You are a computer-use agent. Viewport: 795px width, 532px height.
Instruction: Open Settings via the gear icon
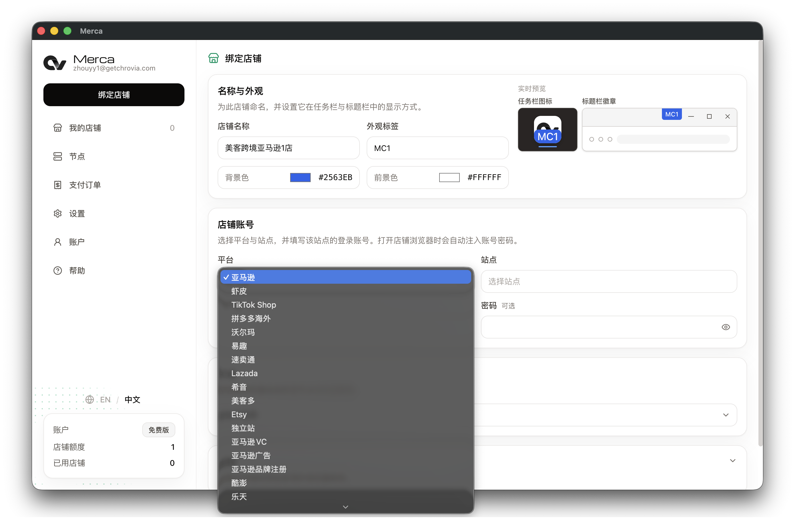58,213
